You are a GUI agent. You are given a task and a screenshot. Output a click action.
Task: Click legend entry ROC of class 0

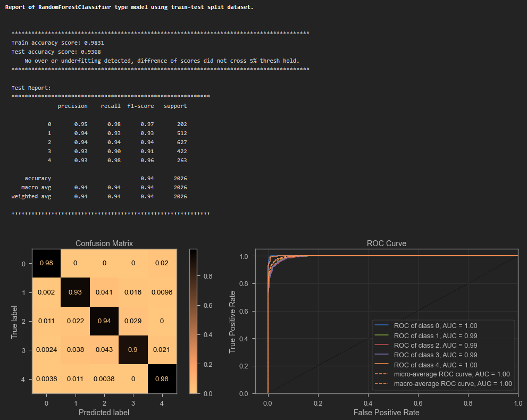[x=435, y=325]
